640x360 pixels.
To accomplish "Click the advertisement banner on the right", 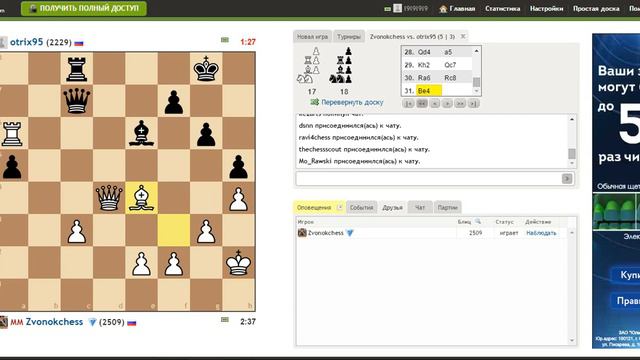I will pyautogui.click(x=616, y=191).
